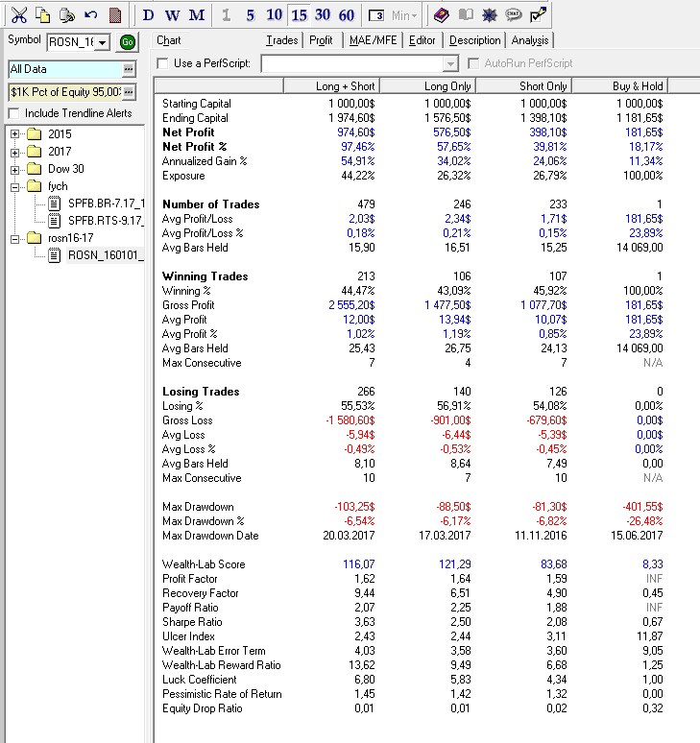Select the 1-minute bar interval
700x743 pixels.
click(227, 15)
